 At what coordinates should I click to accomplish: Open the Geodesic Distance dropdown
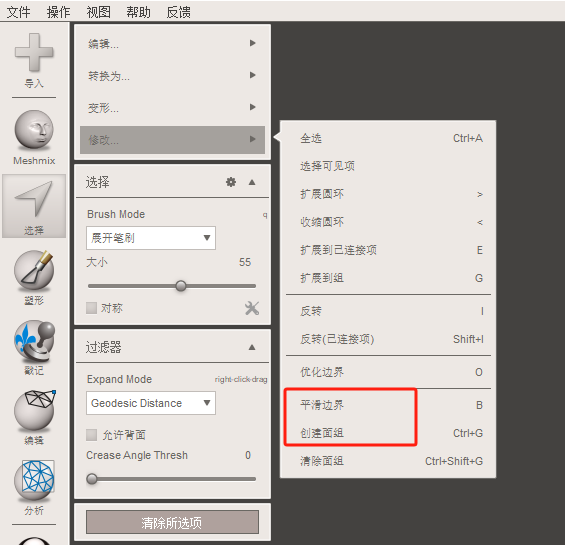point(151,403)
